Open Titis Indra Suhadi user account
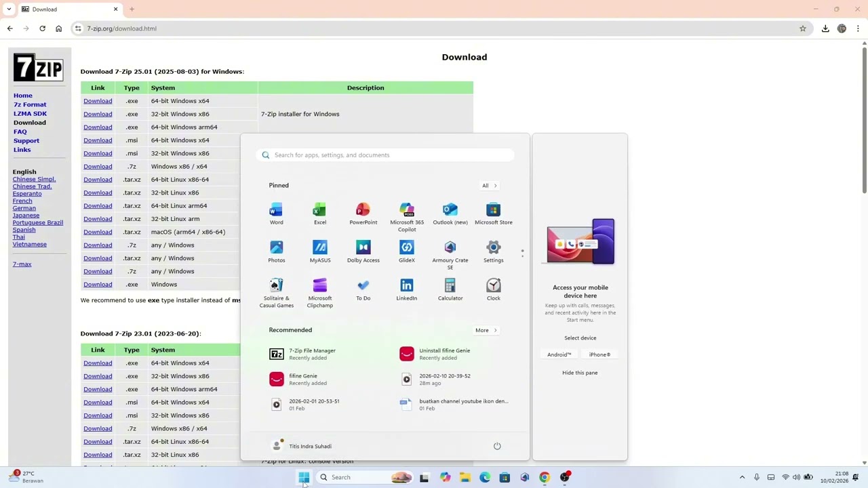The image size is (868, 488). [302, 446]
